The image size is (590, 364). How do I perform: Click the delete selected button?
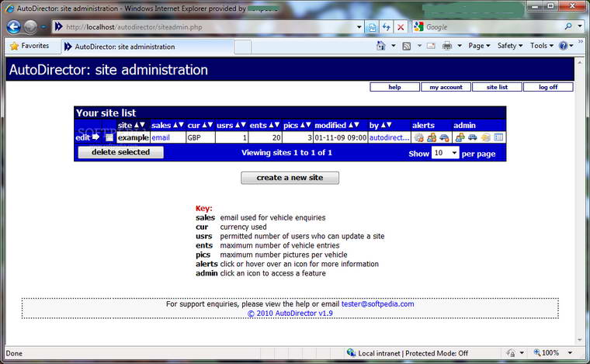[121, 152]
